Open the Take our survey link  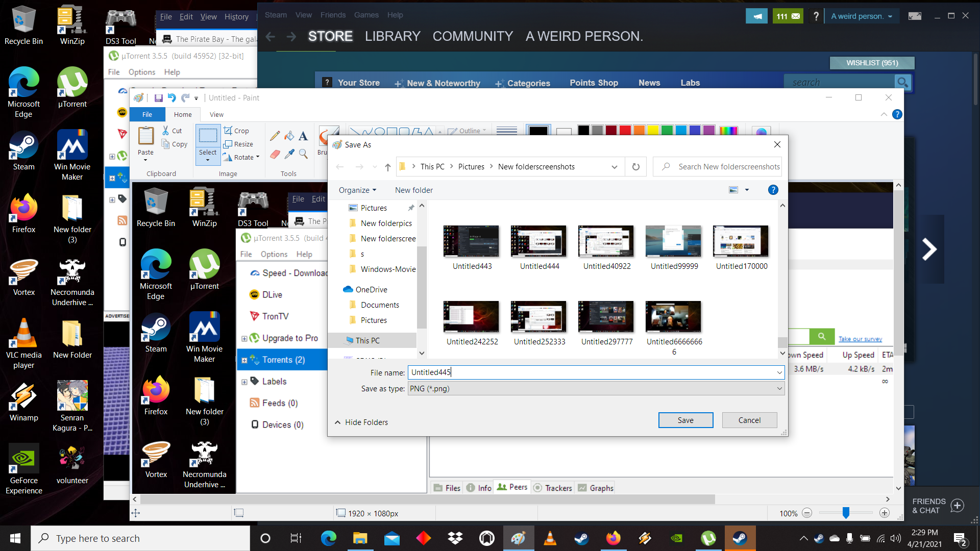point(860,338)
